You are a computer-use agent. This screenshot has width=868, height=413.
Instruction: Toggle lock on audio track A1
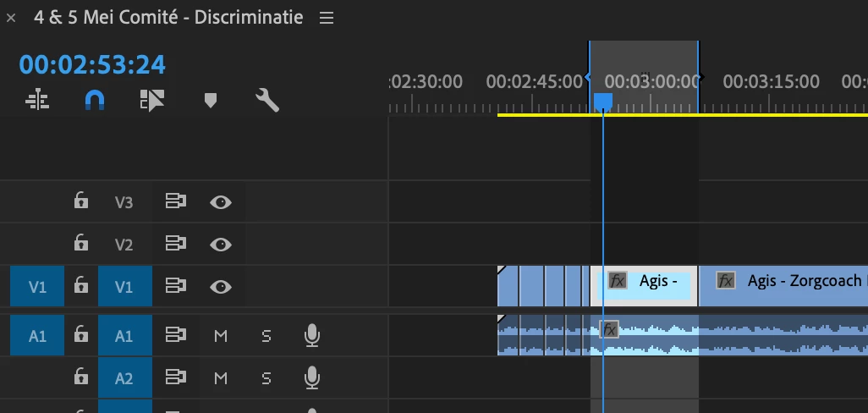(x=81, y=334)
